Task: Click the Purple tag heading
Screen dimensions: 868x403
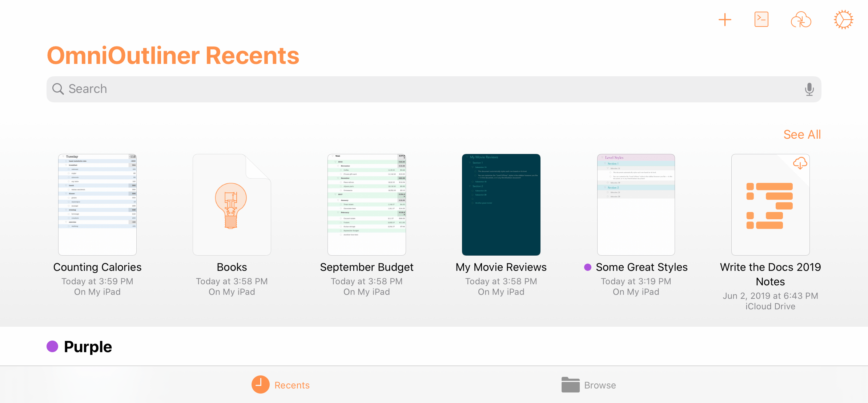Action: (88, 347)
